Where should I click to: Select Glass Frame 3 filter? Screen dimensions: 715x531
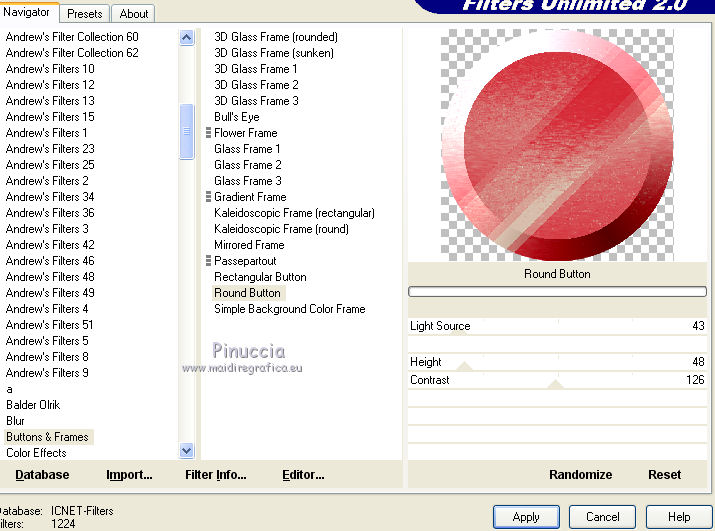coord(248,181)
